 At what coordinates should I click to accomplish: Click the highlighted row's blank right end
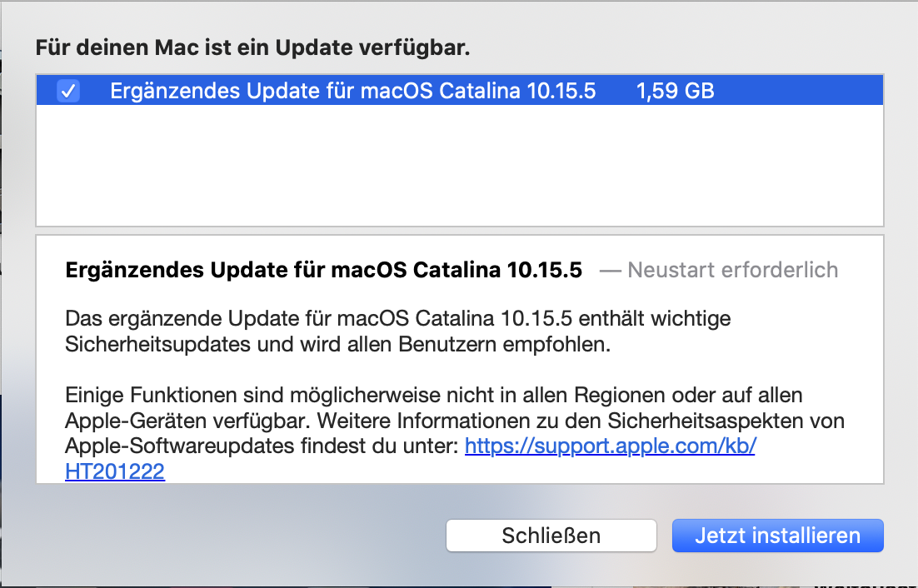[800, 91]
